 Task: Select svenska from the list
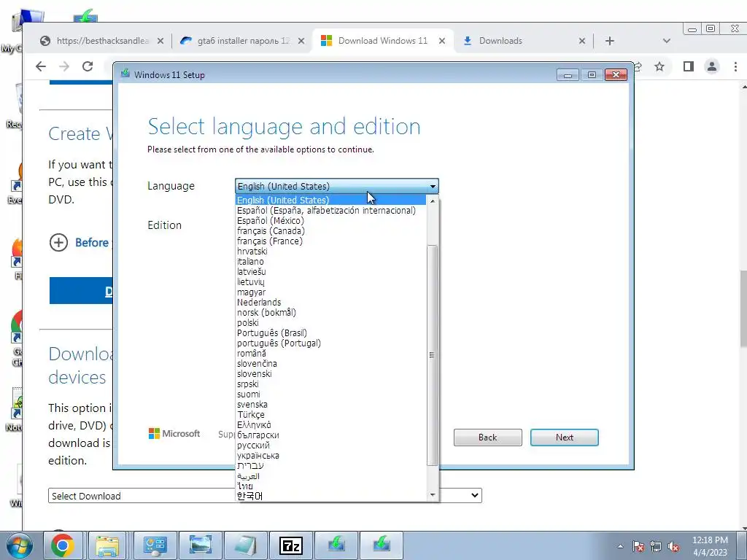coord(330,405)
